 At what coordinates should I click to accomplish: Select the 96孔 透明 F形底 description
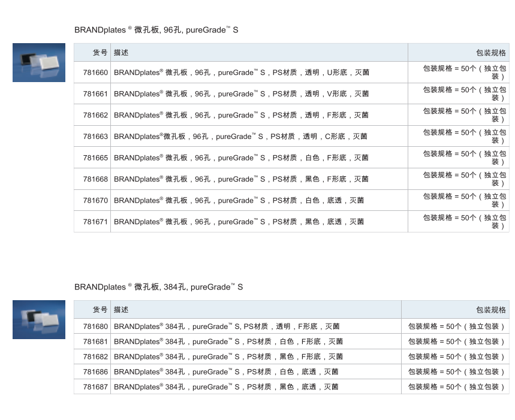241,115
